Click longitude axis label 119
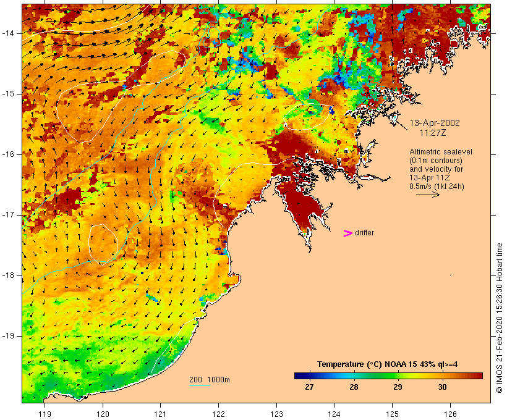This screenshot has height=420, width=507. click(45, 414)
